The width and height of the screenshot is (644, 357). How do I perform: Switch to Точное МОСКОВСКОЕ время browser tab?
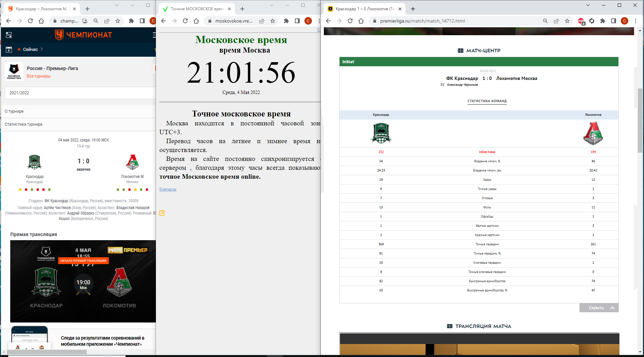tap(197, 9)
